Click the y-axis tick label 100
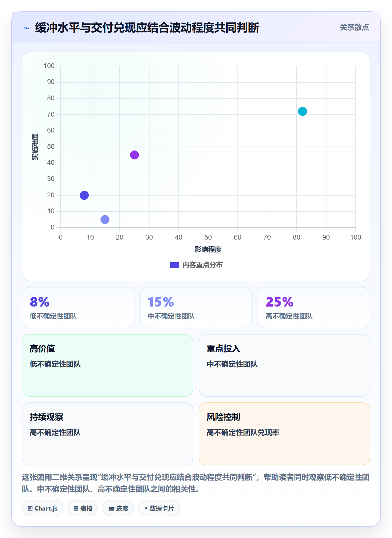 point(49,66)
